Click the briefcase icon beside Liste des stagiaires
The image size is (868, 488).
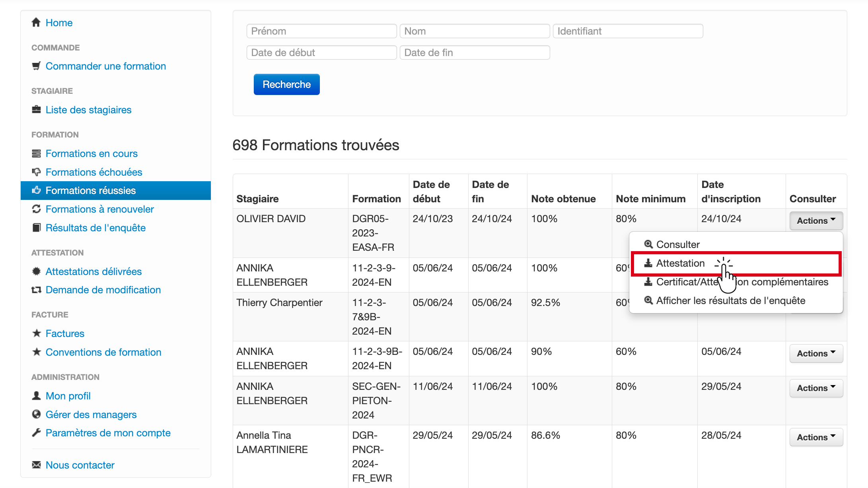point(36,109)
